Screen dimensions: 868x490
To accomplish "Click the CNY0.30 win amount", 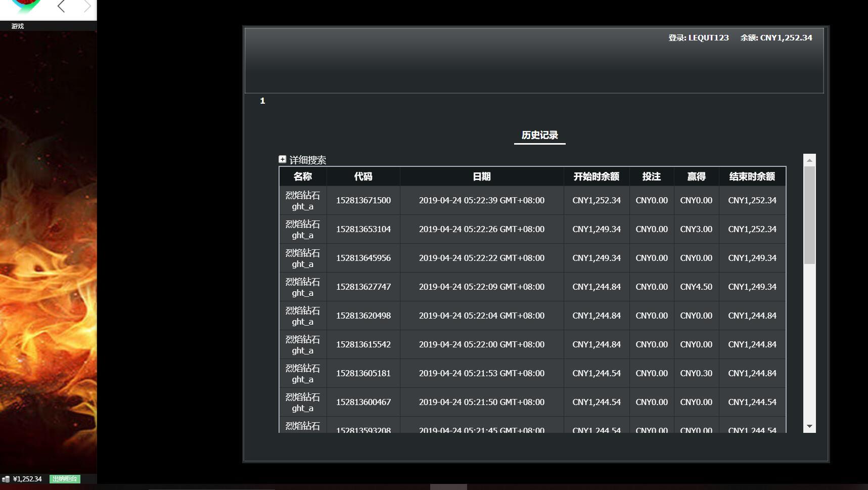I will [696, 373].
